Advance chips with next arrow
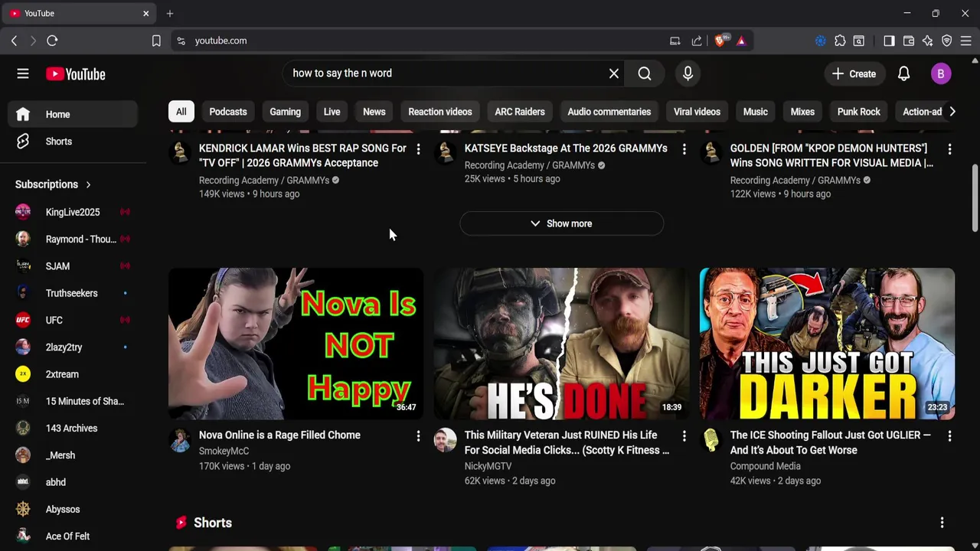Image resolution: width=980 pixels, height=551 pixels. [x=952, y=112]
